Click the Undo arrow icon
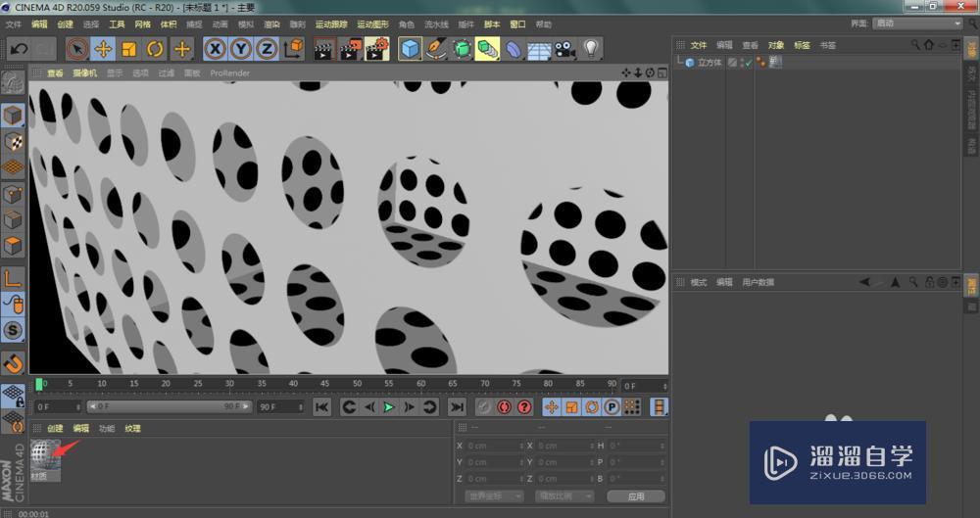Image resolution: width=980 pixels, height=518 pixels. click(x=19, y=49)
